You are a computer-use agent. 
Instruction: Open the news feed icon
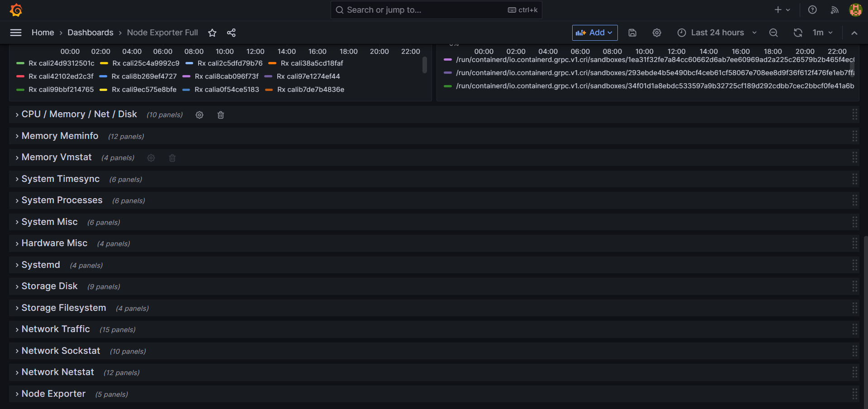835,10
